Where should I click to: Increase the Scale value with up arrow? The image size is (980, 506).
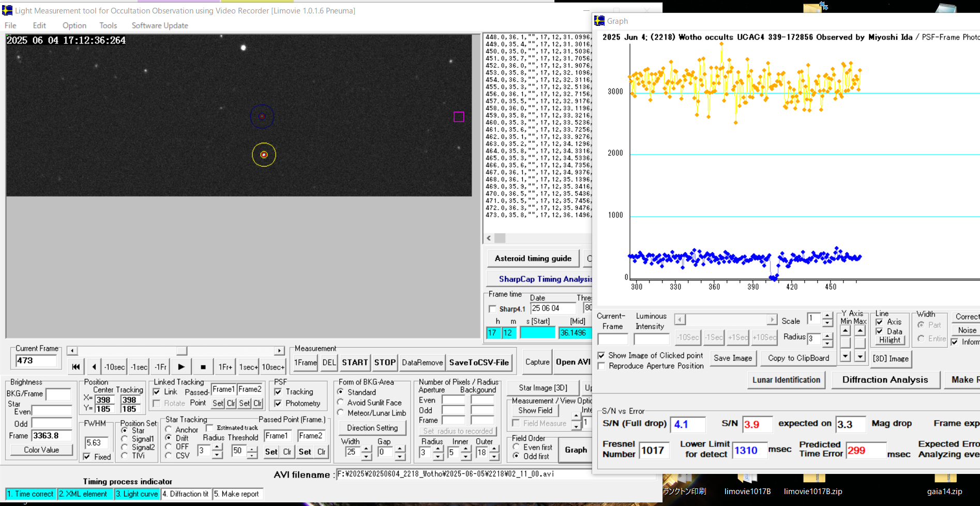click(827, 316)
